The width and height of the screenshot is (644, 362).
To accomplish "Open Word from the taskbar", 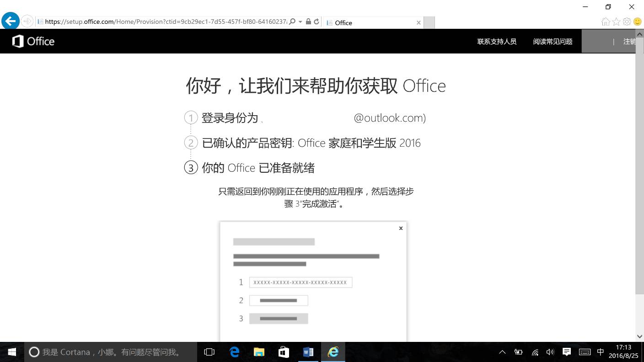I will tap(308, 352).
